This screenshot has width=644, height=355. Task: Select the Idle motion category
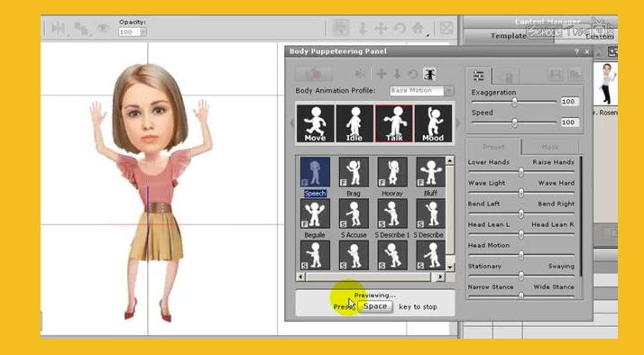pos(354,123)
